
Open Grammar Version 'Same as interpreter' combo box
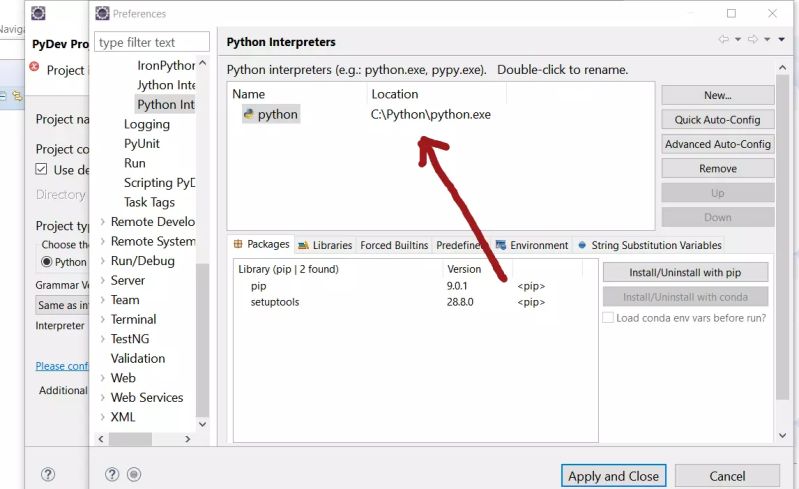62,305
